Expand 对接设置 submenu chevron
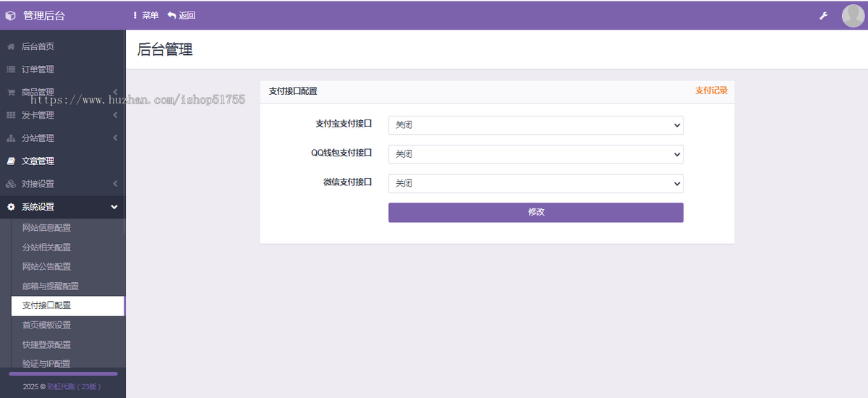Image resolution: width=868 pixels, height=398 pixels. (x=115, y=184)
